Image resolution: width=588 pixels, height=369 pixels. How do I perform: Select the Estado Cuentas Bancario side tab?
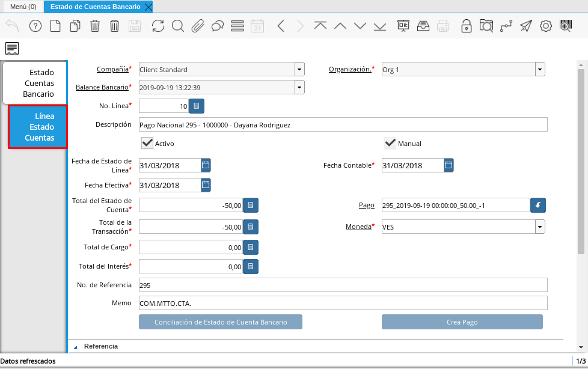pyautogui.click(x=34, y=83)
